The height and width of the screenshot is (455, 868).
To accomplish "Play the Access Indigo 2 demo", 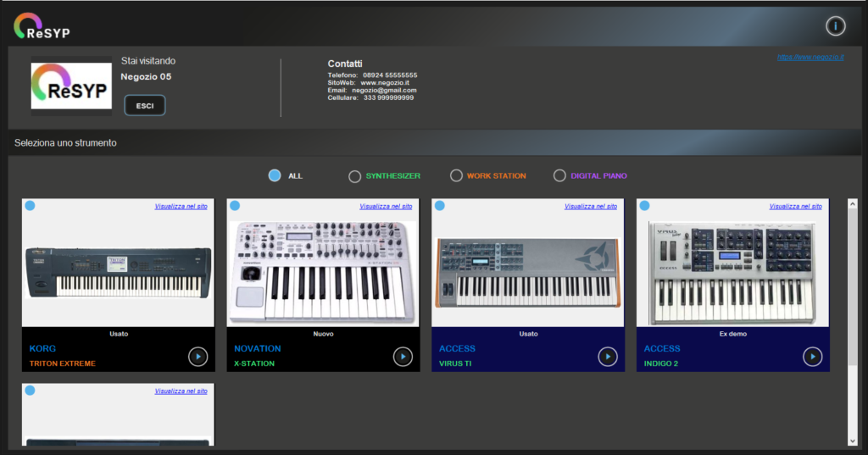I will (x=812, y=357).
